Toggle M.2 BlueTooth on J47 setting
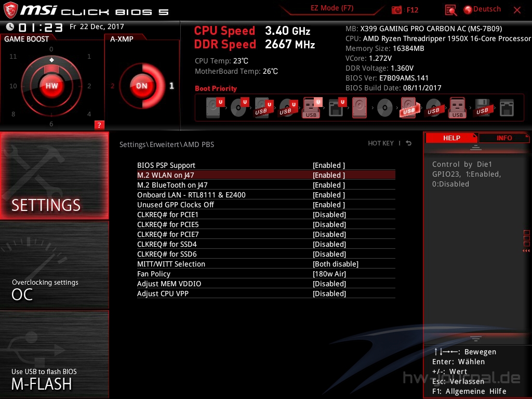The height and width of the screenshot is (399, 532). (266, 185)
